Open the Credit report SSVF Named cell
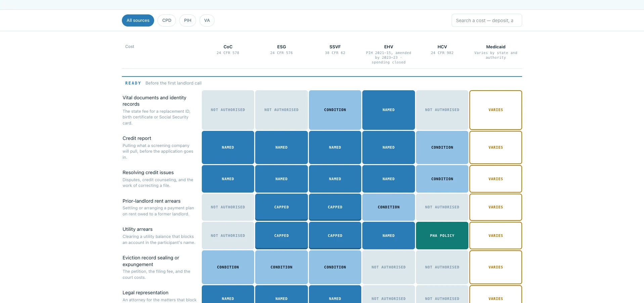 tap(335, 147)
